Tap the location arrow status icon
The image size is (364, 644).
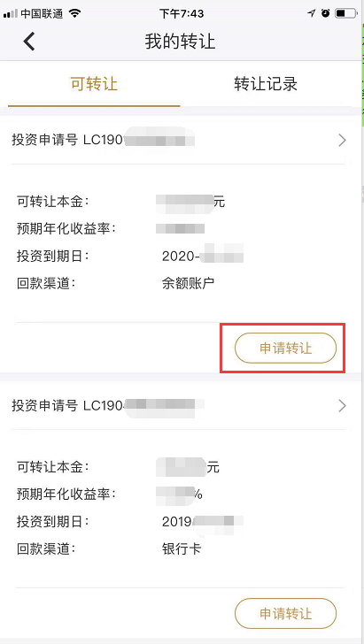pos(312,13)
